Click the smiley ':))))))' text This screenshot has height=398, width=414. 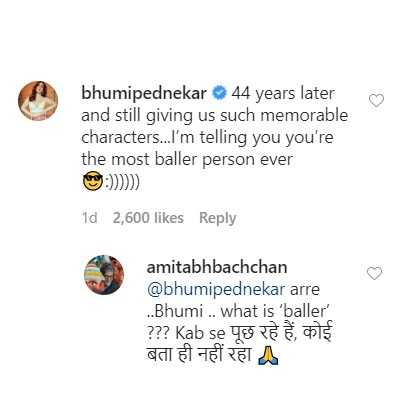coord(122,182)
